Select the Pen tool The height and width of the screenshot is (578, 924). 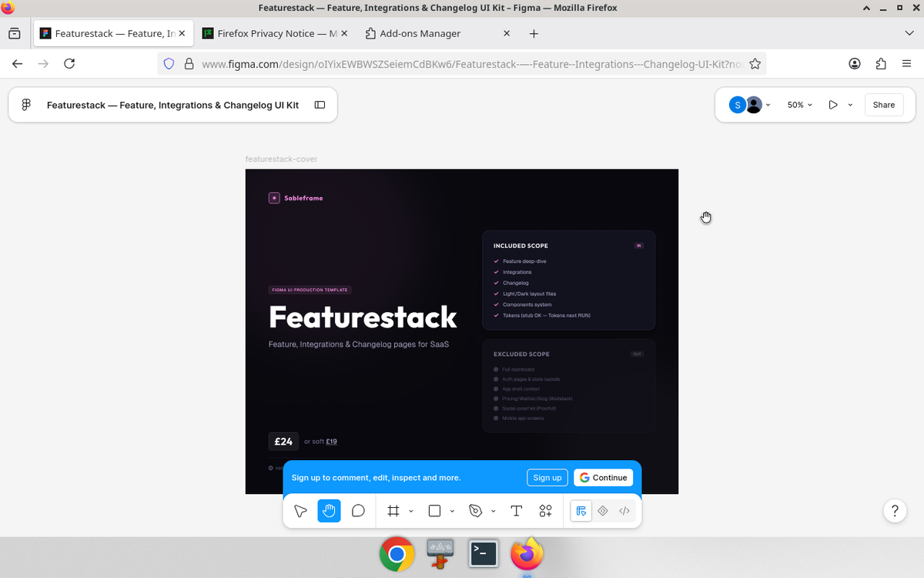point(476,511)
